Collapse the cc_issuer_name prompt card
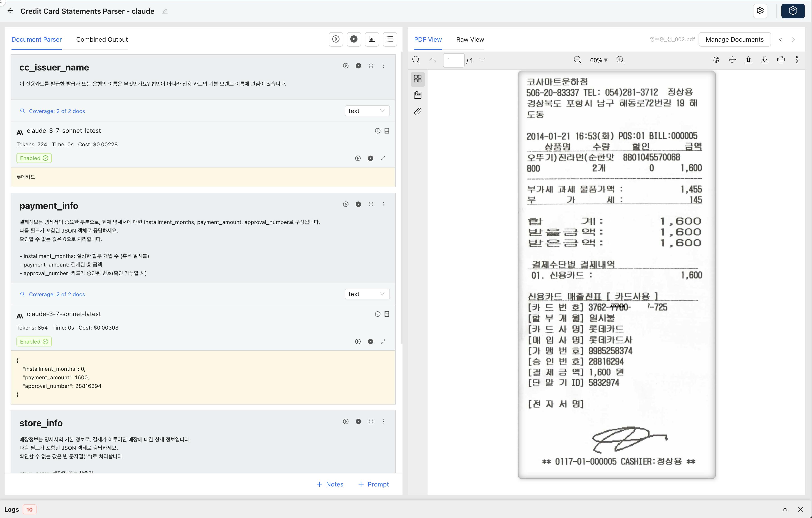 (x=371, y=66)
